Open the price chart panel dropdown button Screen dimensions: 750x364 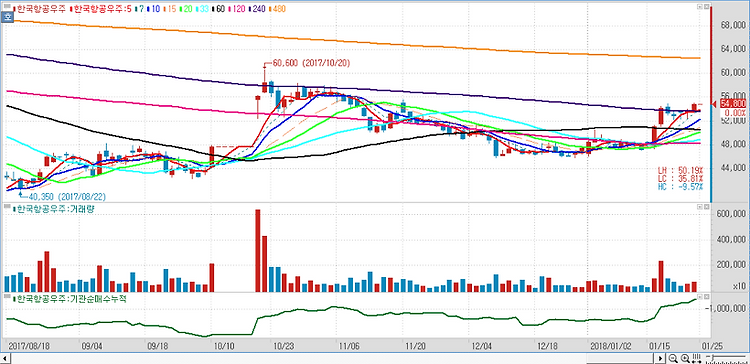699,7
